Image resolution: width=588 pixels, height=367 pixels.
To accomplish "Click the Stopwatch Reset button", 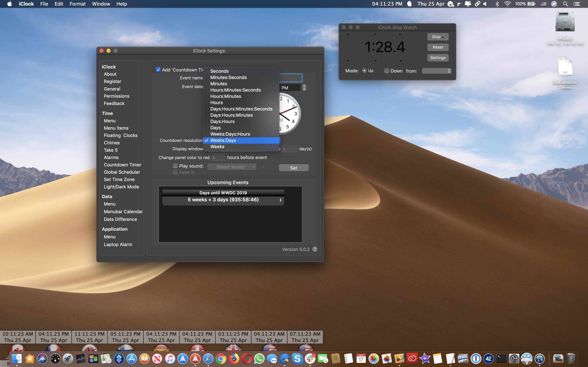I will [438, 47].
